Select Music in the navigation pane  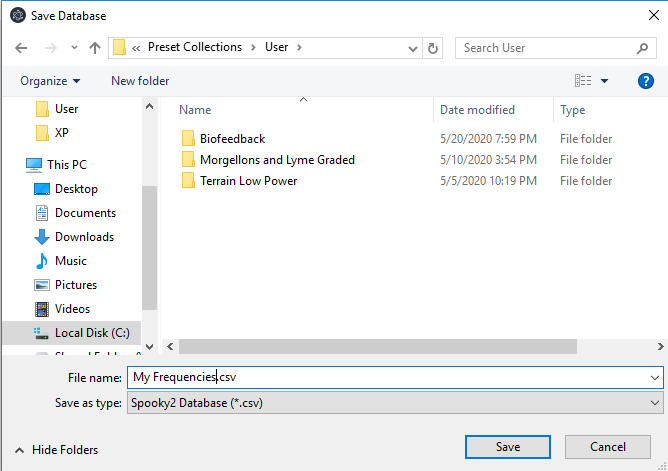pos(70,261)
